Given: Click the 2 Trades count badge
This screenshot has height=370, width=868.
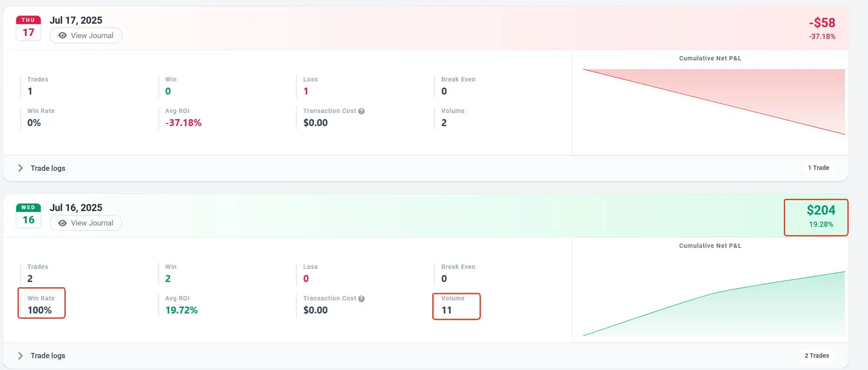Looking at the screenshot, I should coord(817,356).
